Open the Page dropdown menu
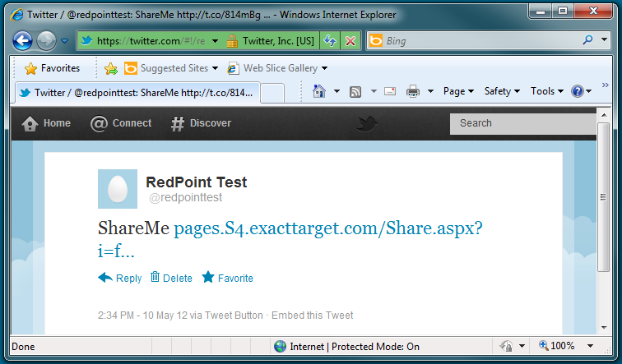Viewport: 622px width, 364px height. (458, 91)
